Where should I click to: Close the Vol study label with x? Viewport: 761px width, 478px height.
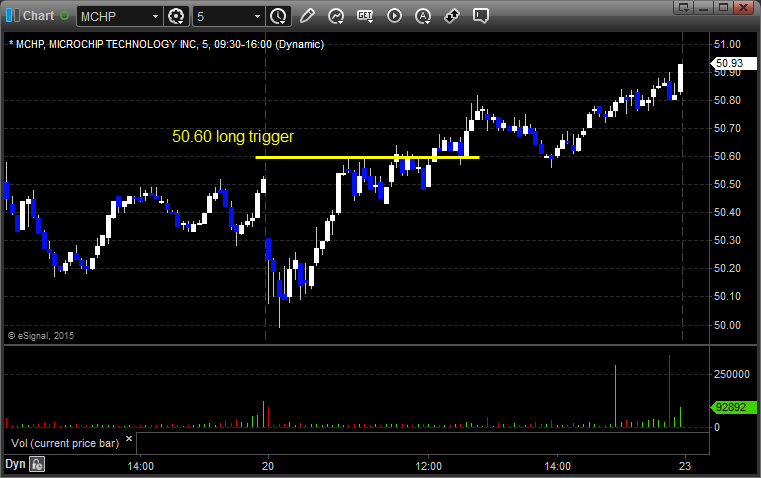click(129, 439)
